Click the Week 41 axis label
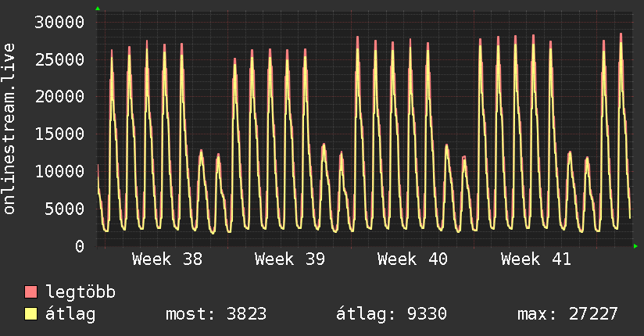 [x=536, y=259]
